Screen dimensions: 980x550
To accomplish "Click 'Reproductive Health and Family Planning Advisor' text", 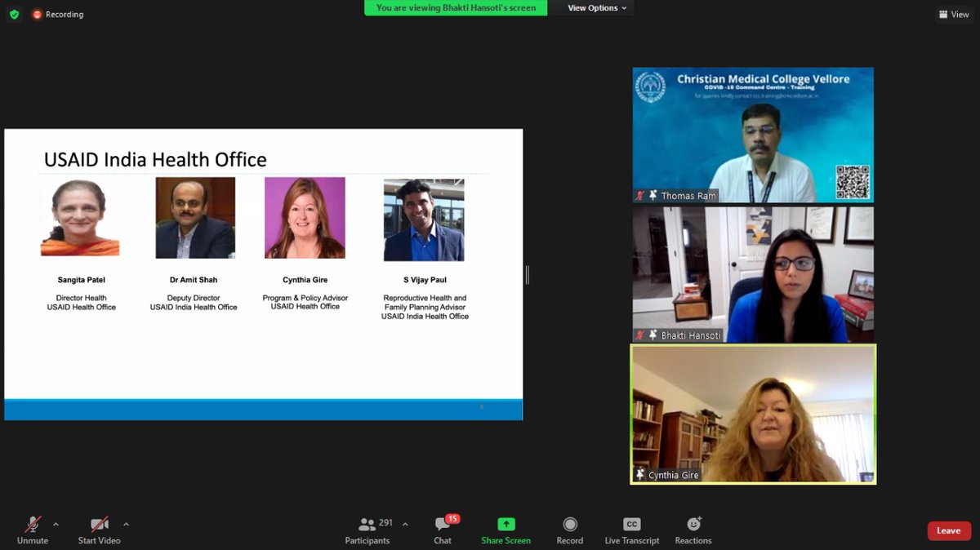I will [x=425, y=303].
